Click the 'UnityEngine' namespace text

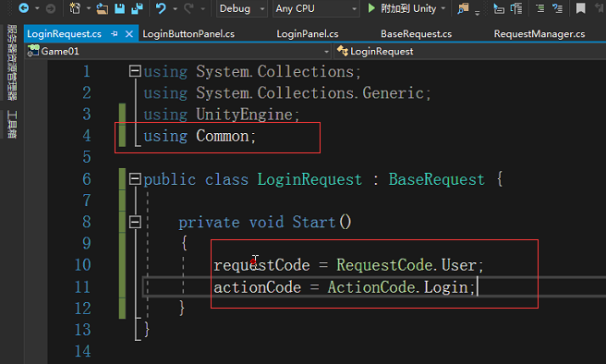(x=244, y=115)
